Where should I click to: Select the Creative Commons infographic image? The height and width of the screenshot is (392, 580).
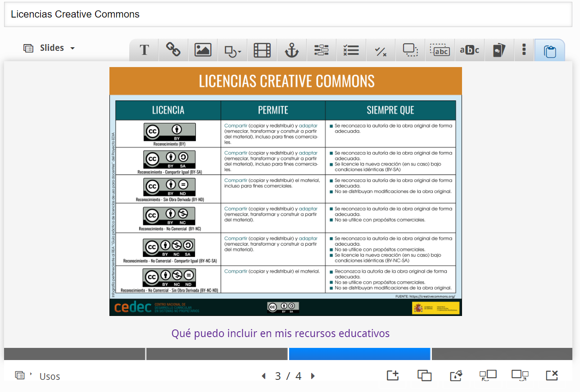(x=285, y=191)
